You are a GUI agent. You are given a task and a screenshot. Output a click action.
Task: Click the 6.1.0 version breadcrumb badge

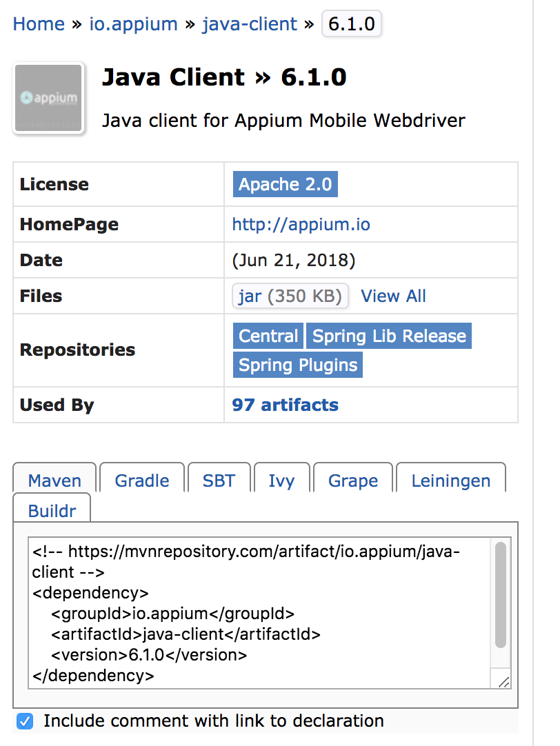352,24
